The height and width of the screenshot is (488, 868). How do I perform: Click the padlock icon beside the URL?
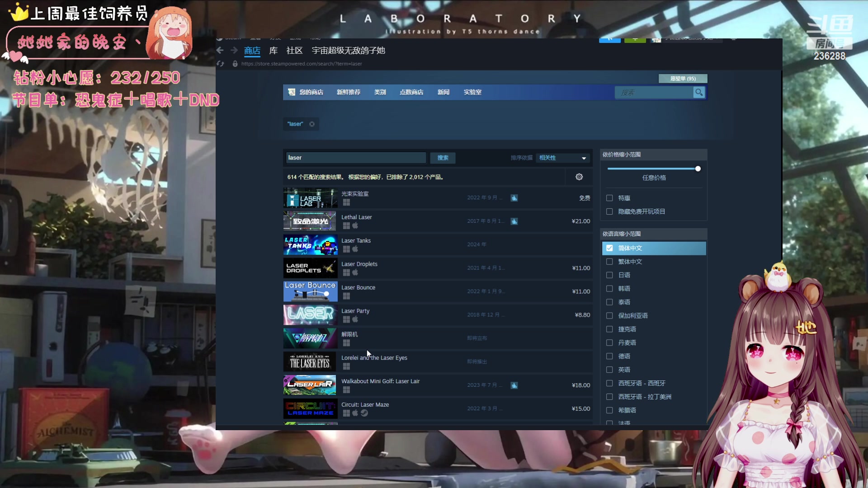pyautogui.click(x=235, y=64)
